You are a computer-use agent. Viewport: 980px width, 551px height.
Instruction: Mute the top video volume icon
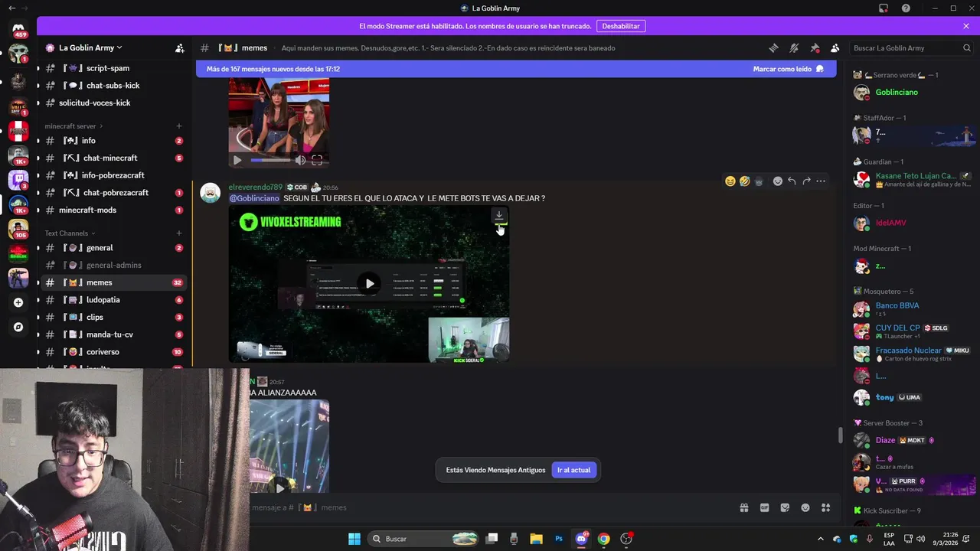(300, 160)
